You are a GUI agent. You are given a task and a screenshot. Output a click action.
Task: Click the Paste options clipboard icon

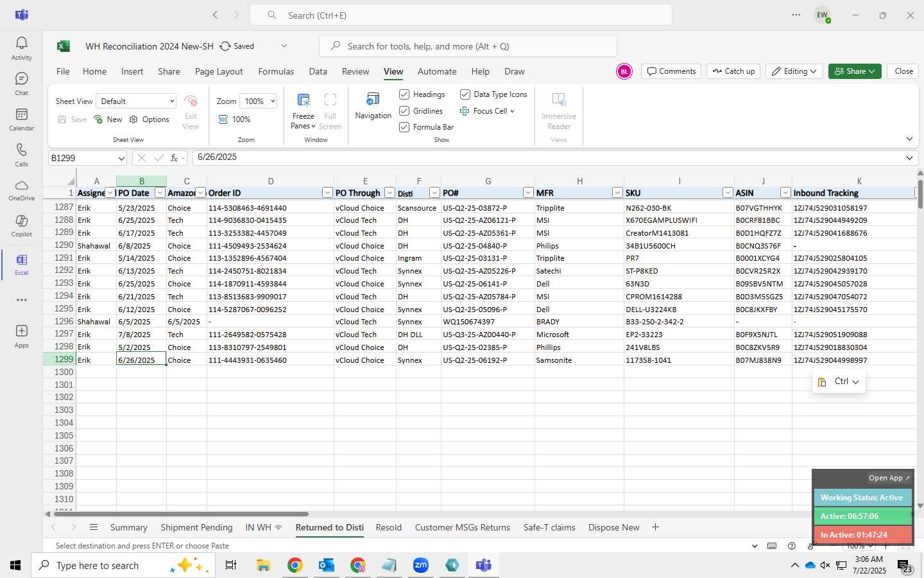point(822,382)
